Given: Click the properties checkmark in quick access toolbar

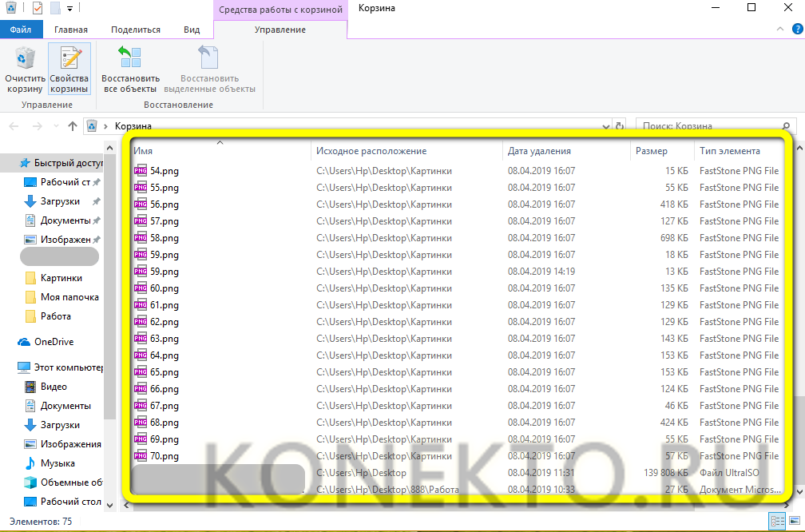Looking at the screenshot, I should [37, 8].
